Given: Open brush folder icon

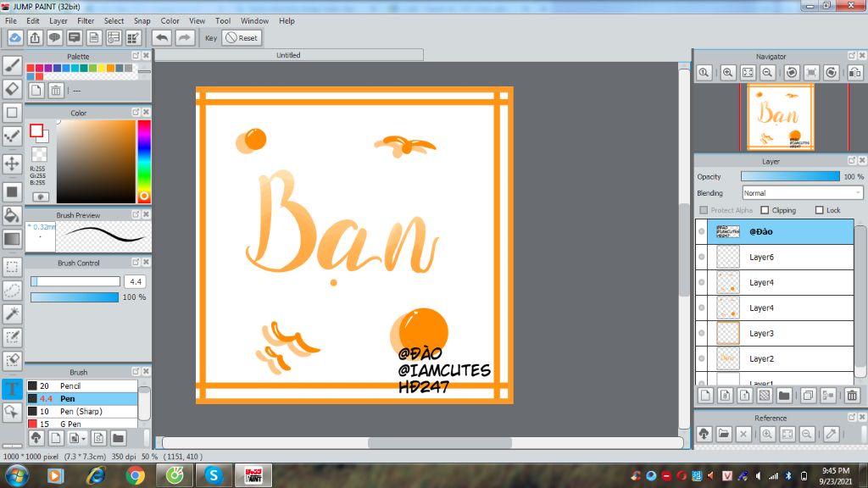Looking at the screenshot, I should click(x=118, y=438).
